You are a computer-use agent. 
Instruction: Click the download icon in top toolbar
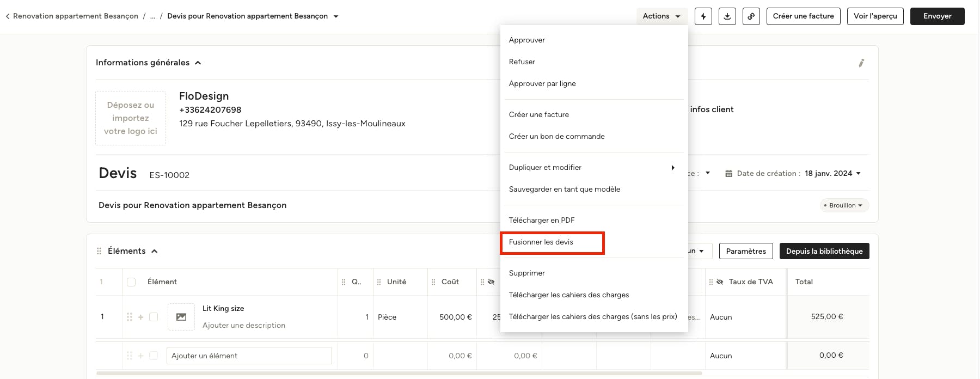coord(727,16)
